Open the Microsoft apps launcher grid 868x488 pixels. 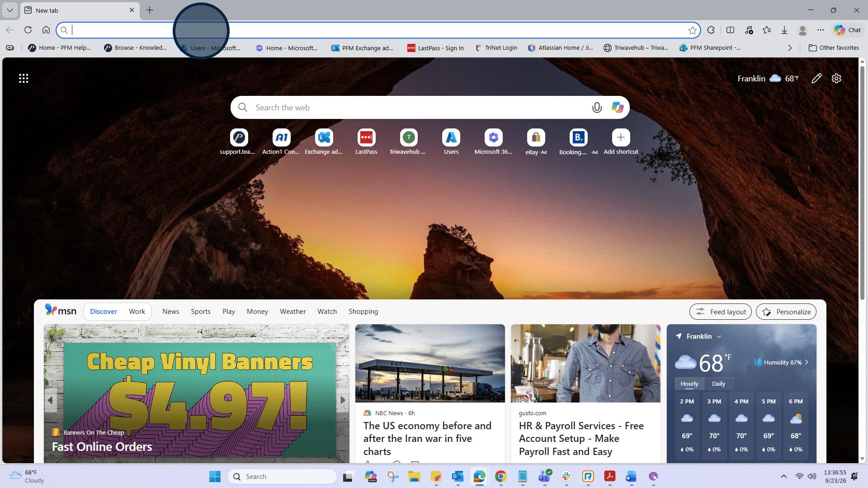click(x=24, y=78)
